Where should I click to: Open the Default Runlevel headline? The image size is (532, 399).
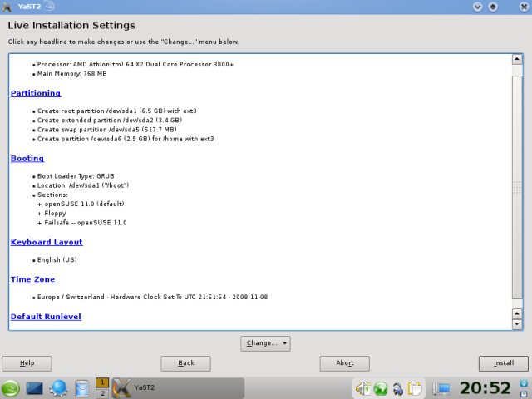coord(47,316)
